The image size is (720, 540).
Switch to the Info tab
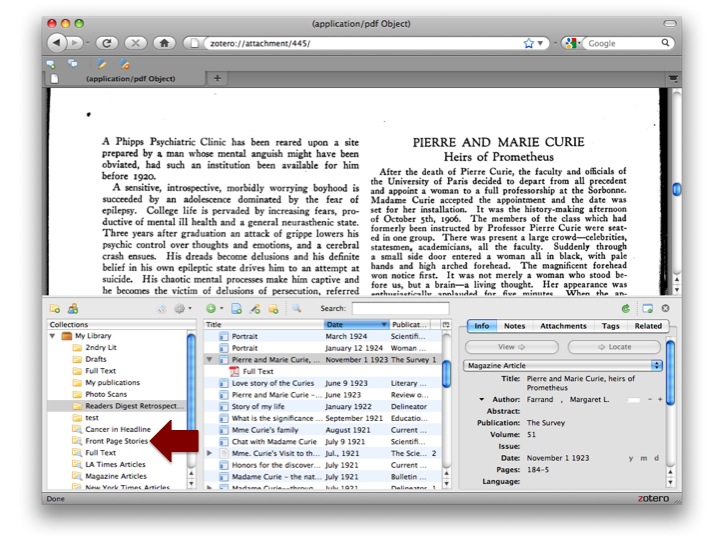(482, 326)
